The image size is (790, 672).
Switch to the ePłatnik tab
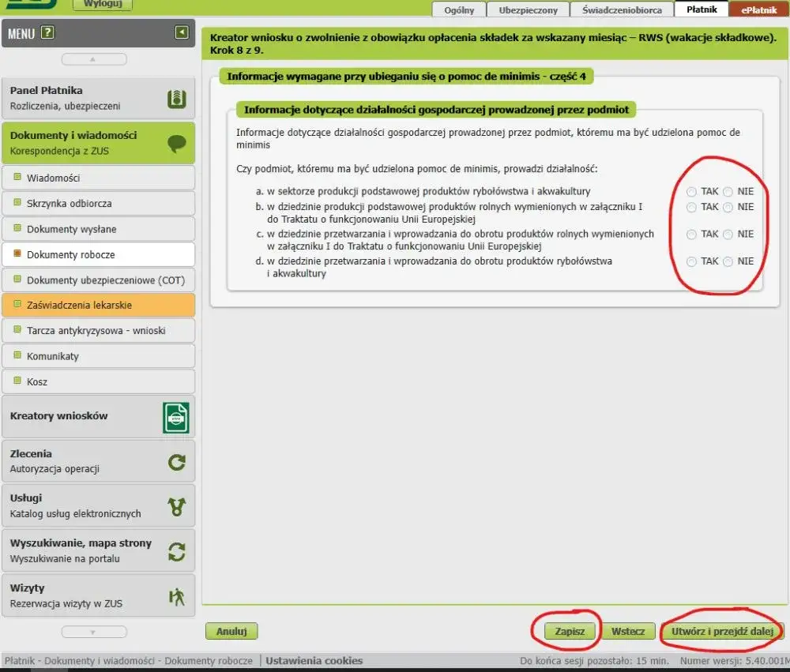point(758,10)
